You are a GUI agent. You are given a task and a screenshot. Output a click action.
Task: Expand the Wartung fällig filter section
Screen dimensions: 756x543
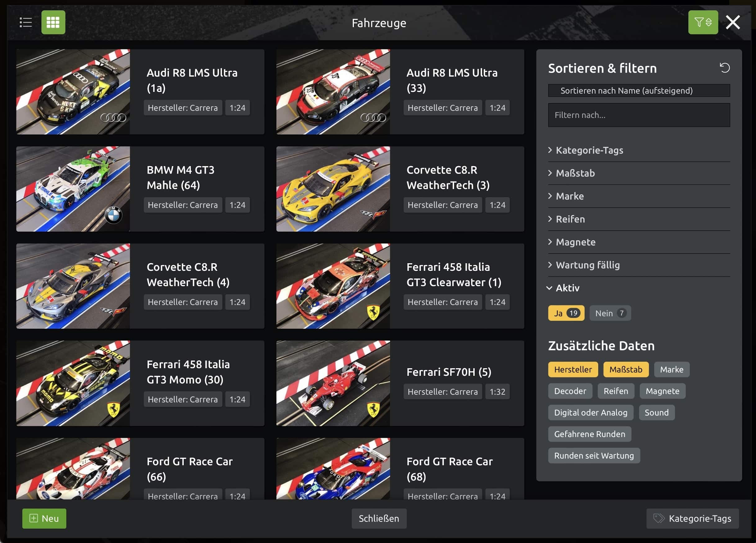coord(639,265)
